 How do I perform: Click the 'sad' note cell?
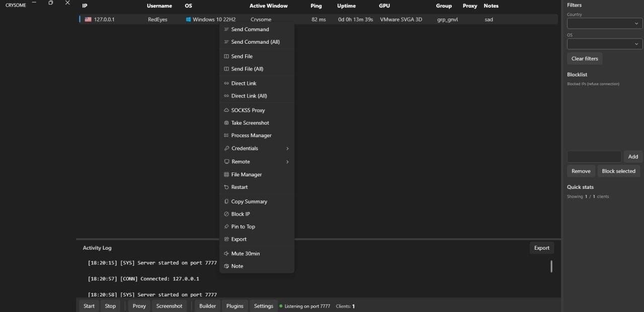tap(489, 20)
